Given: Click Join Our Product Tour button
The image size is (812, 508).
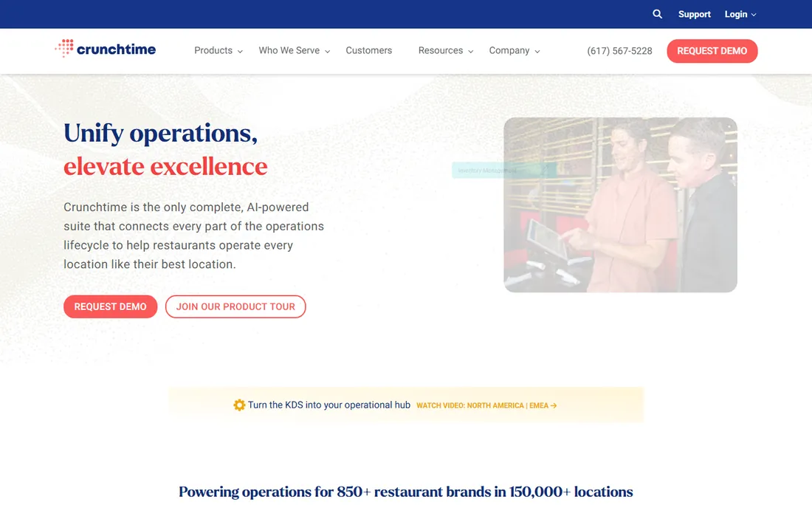Looking at the screenshot, I should coord(235,306).
